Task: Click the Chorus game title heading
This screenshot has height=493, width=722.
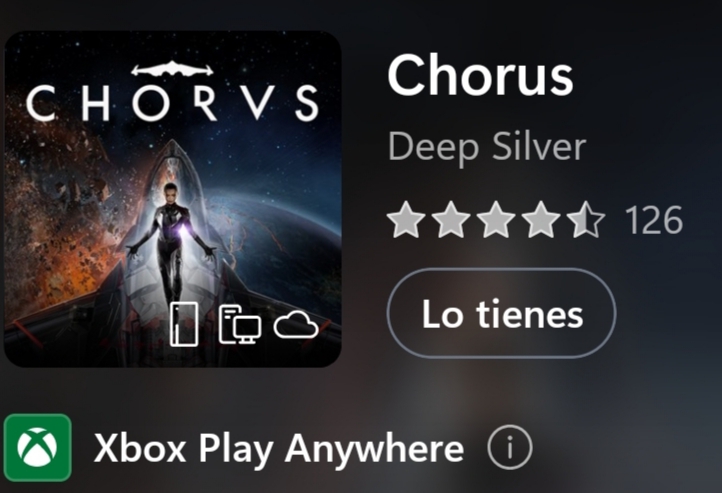Action: (x=480, y=75)
